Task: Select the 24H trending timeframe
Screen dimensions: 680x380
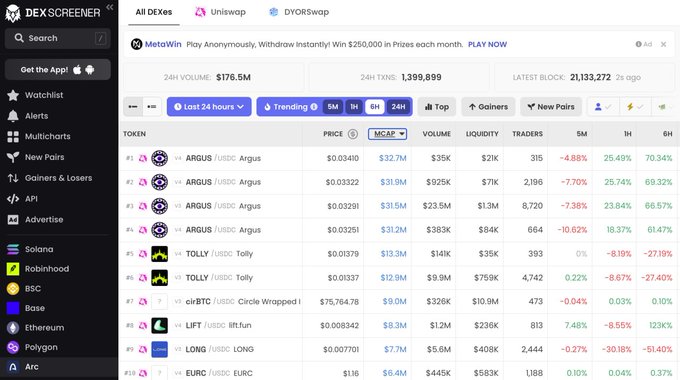Action: point(398,107)
